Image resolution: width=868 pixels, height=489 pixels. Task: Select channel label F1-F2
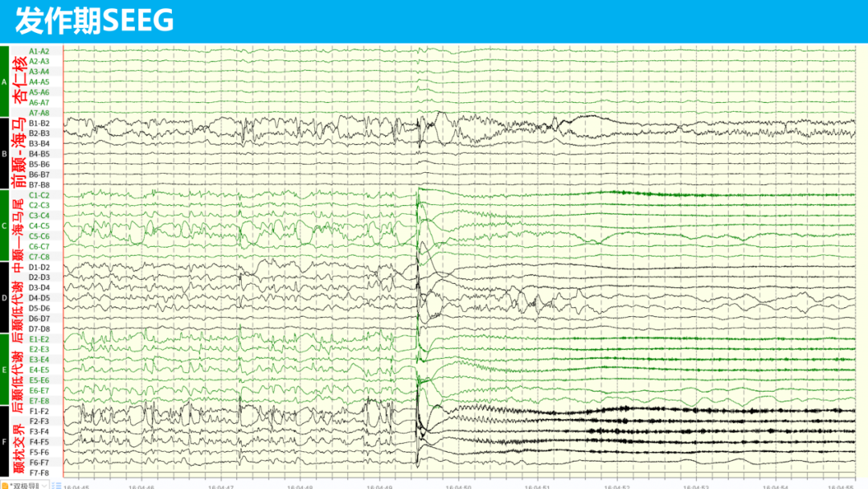(x=39, y=411)
